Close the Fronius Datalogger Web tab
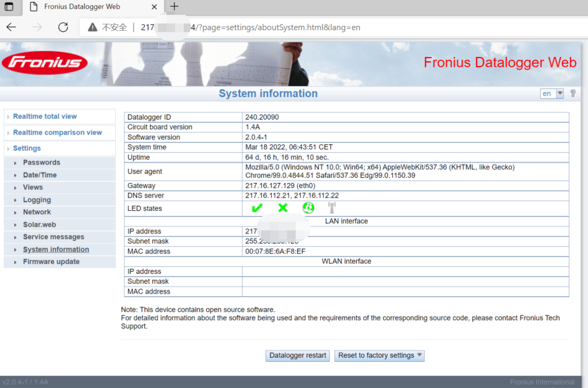588x388 pixels. click(154, 7)
